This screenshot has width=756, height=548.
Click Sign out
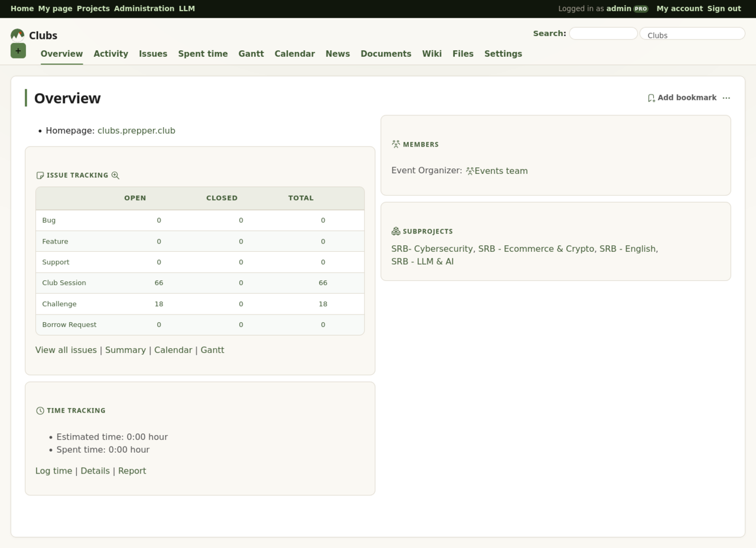724,8
